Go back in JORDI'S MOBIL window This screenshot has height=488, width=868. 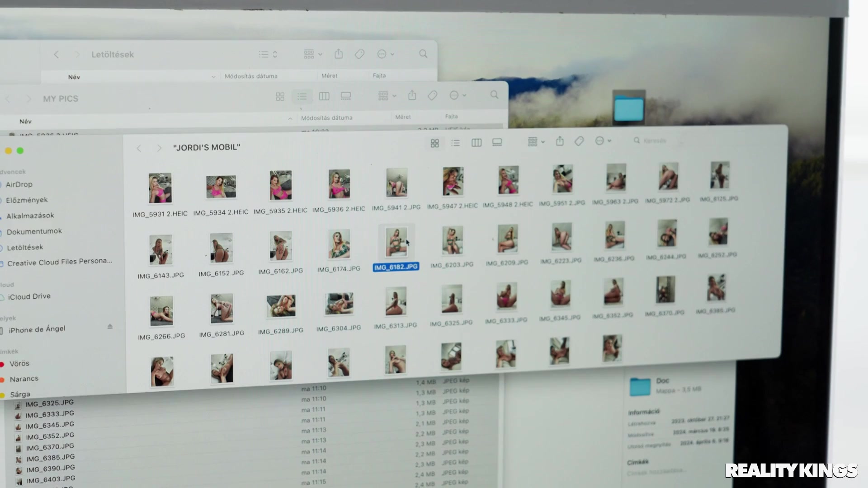click(x=139, y=148)
